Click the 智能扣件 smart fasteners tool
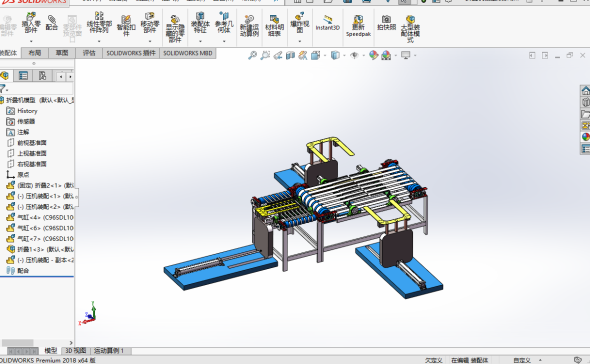This screenshot has width=590, height=364. coord(126,26)
